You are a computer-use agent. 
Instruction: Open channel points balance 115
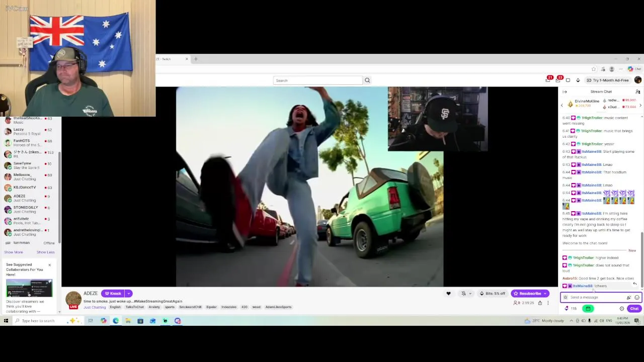571,309
